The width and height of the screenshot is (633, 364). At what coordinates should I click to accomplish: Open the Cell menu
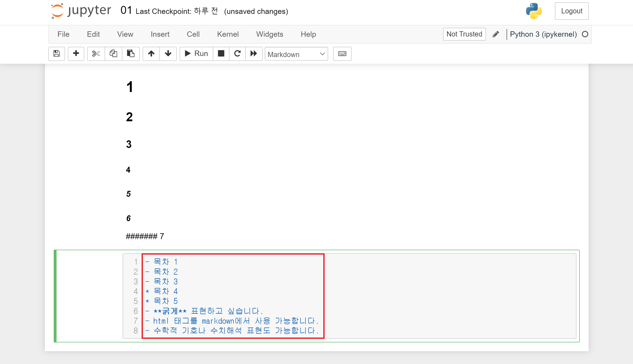[x=193, y=34]
